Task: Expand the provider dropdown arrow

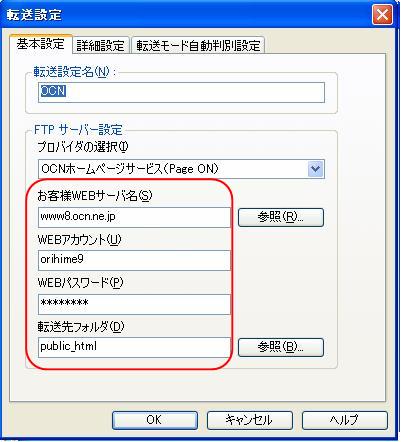Action: click(x=315, y=169)
